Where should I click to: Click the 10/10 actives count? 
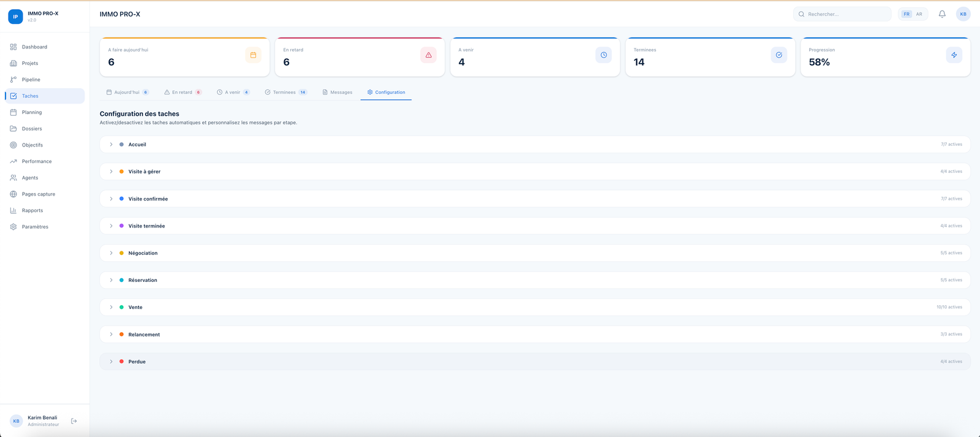tap(949, 307)
